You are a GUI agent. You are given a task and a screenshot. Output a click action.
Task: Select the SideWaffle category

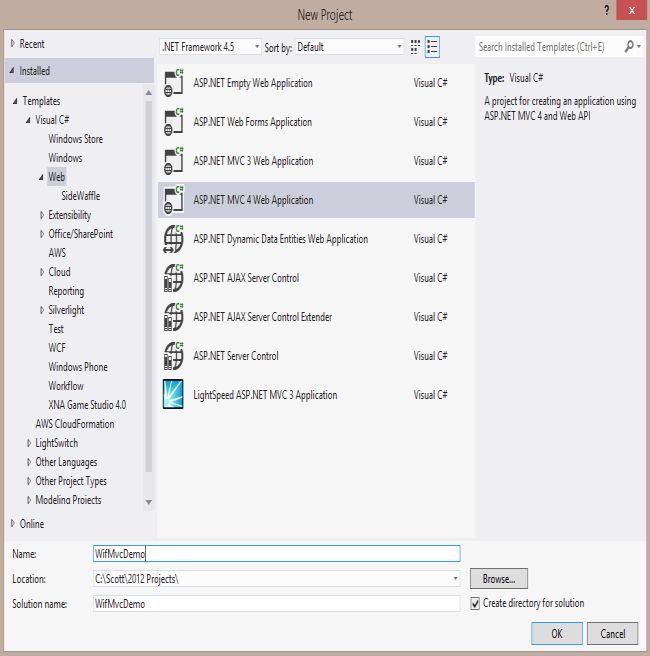coord(81,196)
